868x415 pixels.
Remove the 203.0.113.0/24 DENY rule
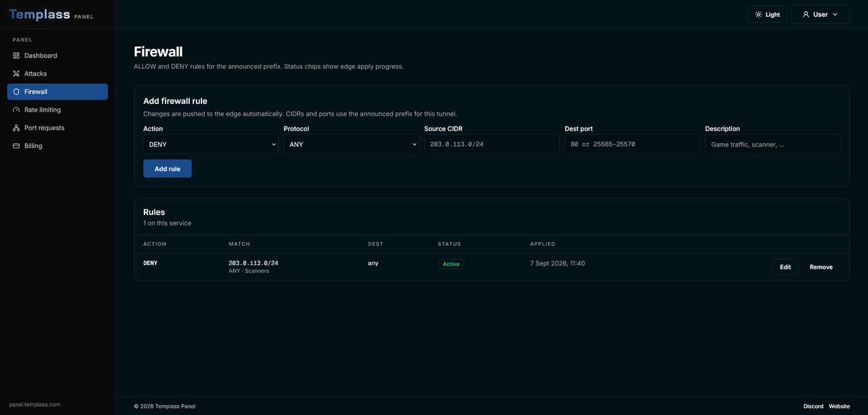tap(821, 267)
